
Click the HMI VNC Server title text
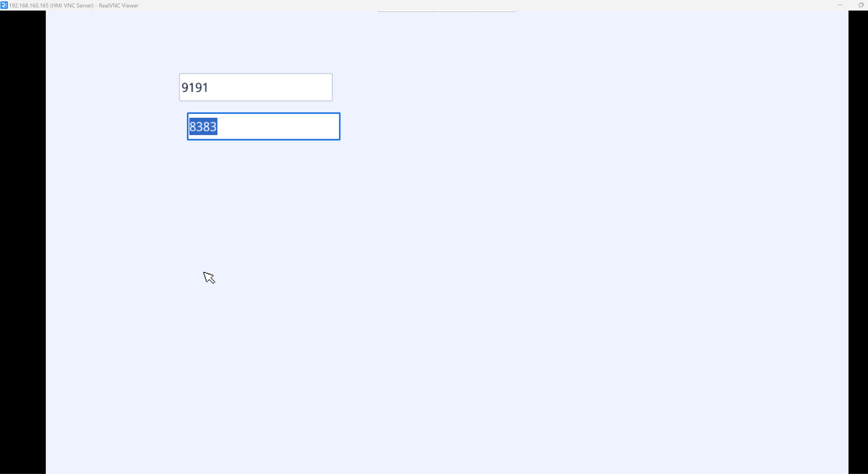coord(72,6)
